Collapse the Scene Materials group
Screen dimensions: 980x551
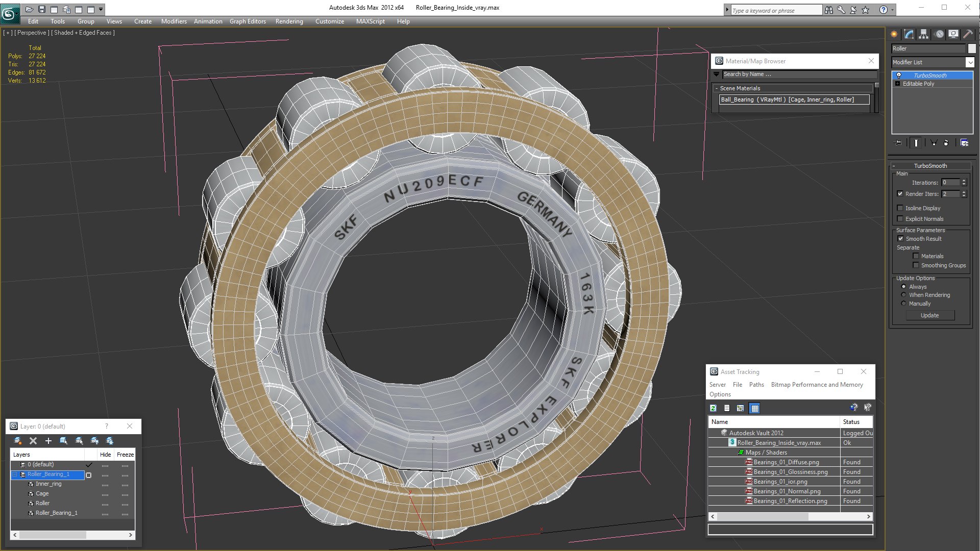coord(716,88)
